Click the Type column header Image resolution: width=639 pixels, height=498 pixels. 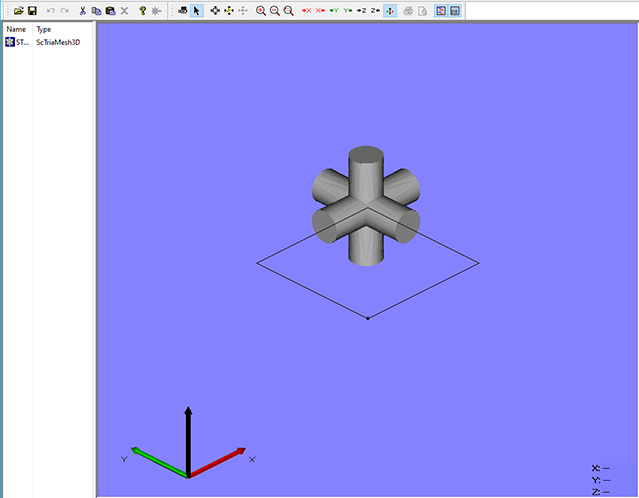pos(44,29)
